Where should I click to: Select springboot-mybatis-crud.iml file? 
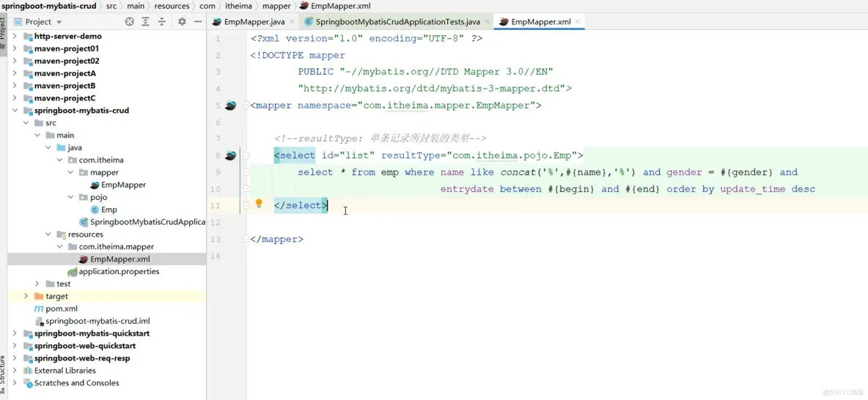(98, 321)
